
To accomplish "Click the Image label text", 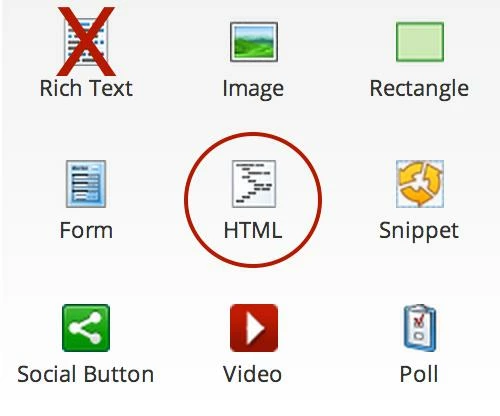I will point(253,89).
